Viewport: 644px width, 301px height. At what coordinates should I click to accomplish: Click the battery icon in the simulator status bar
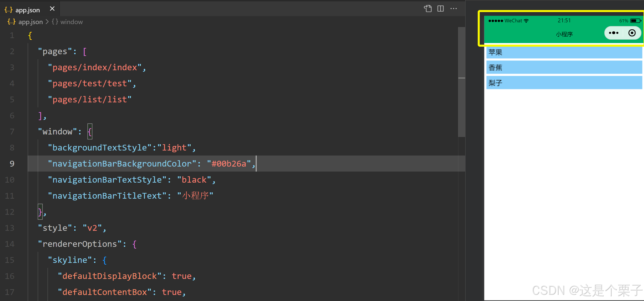point(635,21)
